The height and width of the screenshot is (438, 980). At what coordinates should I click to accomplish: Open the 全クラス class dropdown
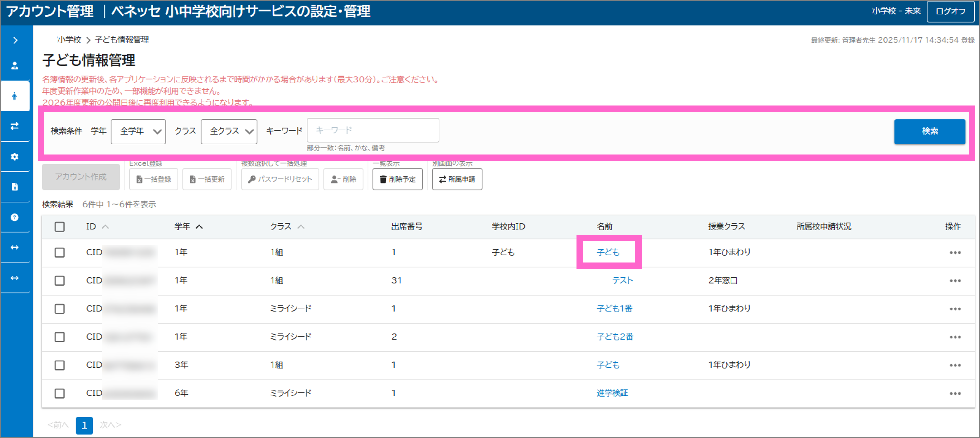(229, 131)
